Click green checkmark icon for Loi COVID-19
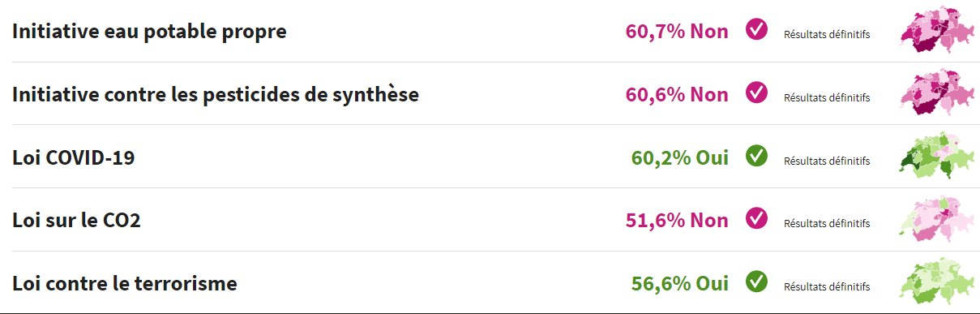The width and height of the screenshot is (980, 314). (x=756, y=156)
